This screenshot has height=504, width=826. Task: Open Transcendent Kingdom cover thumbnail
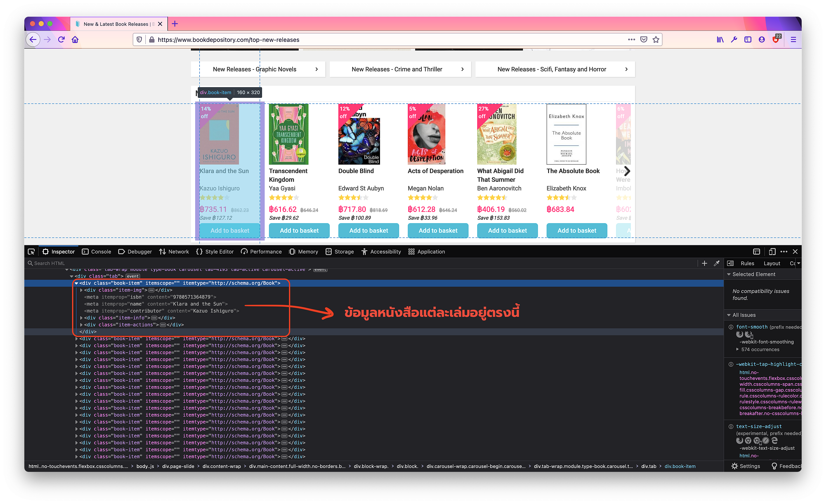(288, 134)
